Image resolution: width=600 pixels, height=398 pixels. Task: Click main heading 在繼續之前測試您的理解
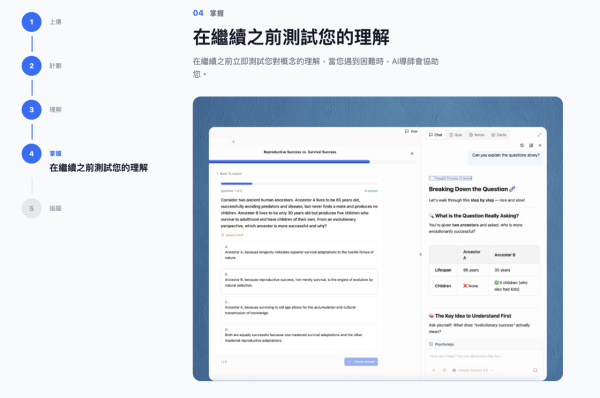pyautogui.click(x=291, y=37)
